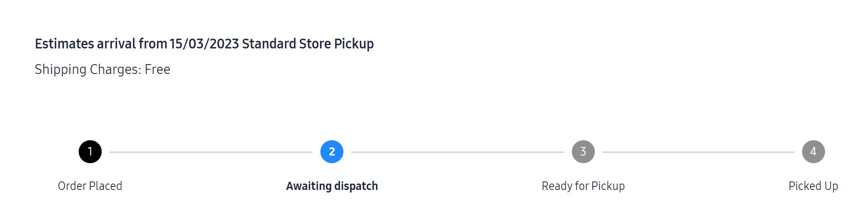The height and width of the screenshot is (215, 868).
Task: Select the bold Awaiting dispatch label
Action: [x=332, y=186]
